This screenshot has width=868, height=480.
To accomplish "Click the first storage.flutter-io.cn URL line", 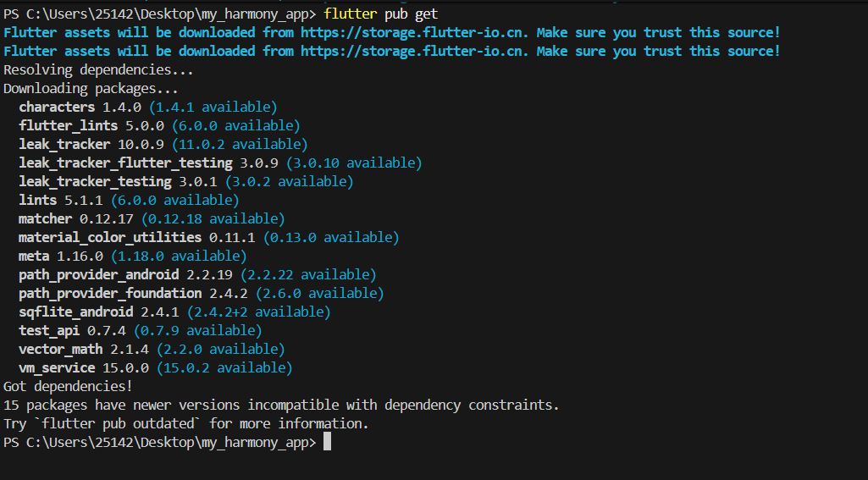I will coord(392,33).
